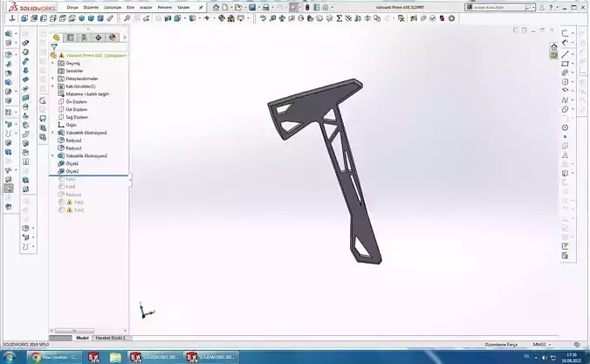This screenshot has width=590, height=364.
Task: Click the Home icon in the title bar
Action: point(216,7)
